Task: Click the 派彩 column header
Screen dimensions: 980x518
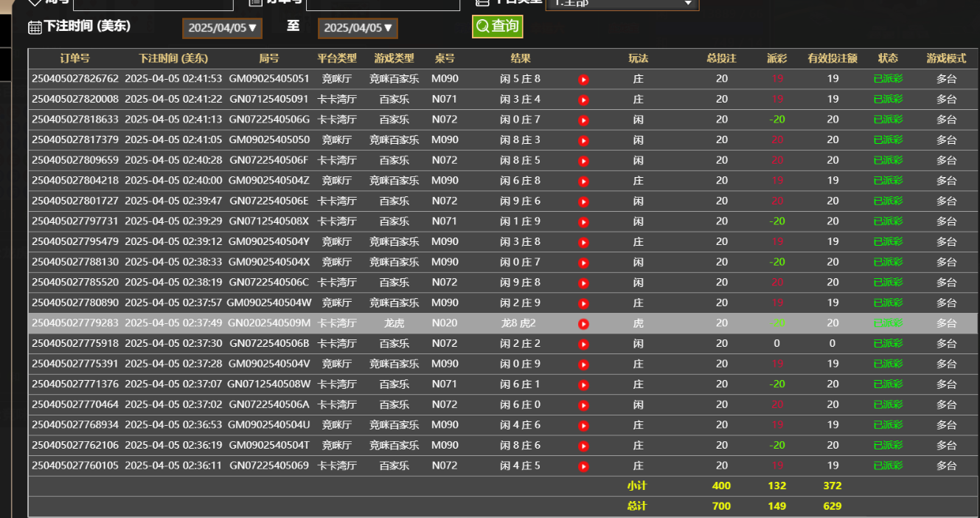Action: click(776, 58)
